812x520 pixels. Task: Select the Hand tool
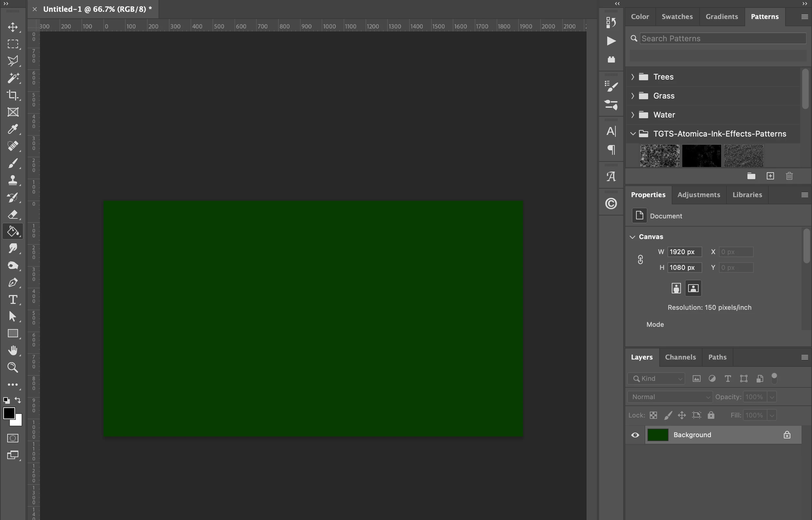coord(13,350)
